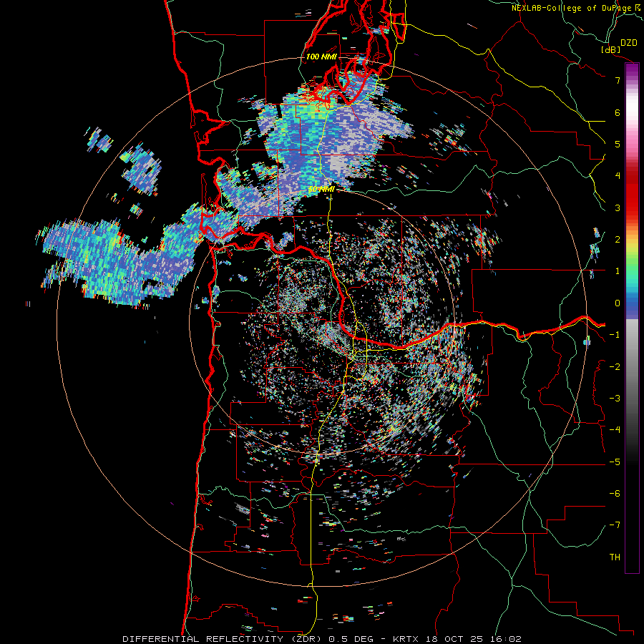Click the -5 value on the scale
The height and width of the screenshot is (644, 644).
[x=615, y=462]
